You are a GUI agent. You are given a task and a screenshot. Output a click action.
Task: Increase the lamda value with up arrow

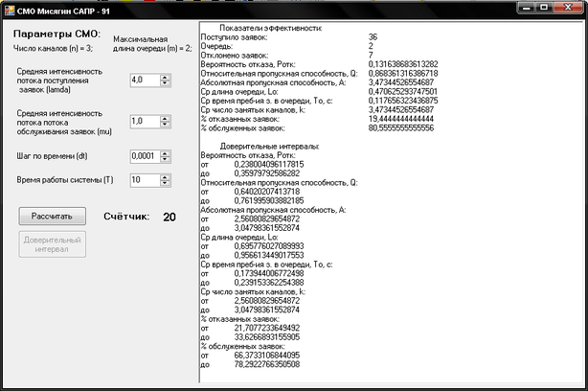[x=165, y=77]
